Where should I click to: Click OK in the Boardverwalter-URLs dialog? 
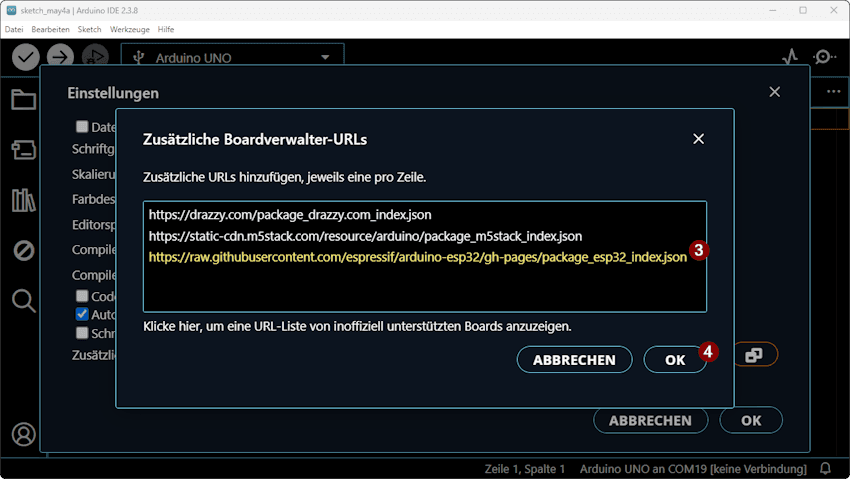point(675,360)
